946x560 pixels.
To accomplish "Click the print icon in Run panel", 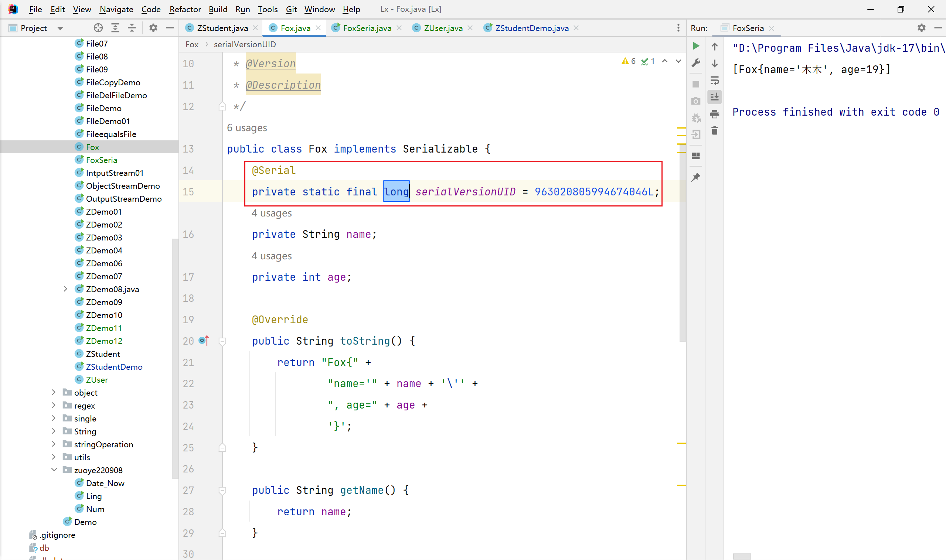I will 714,114.
